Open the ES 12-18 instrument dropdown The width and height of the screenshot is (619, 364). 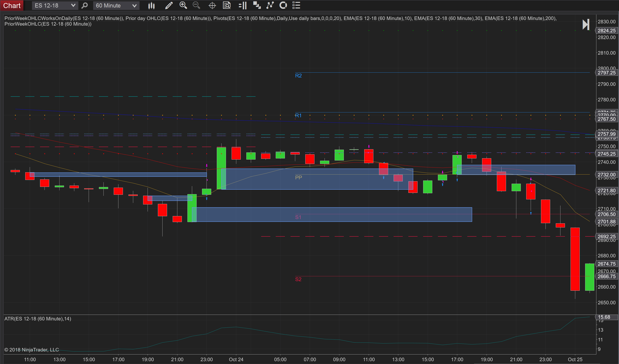coord(55,5)
